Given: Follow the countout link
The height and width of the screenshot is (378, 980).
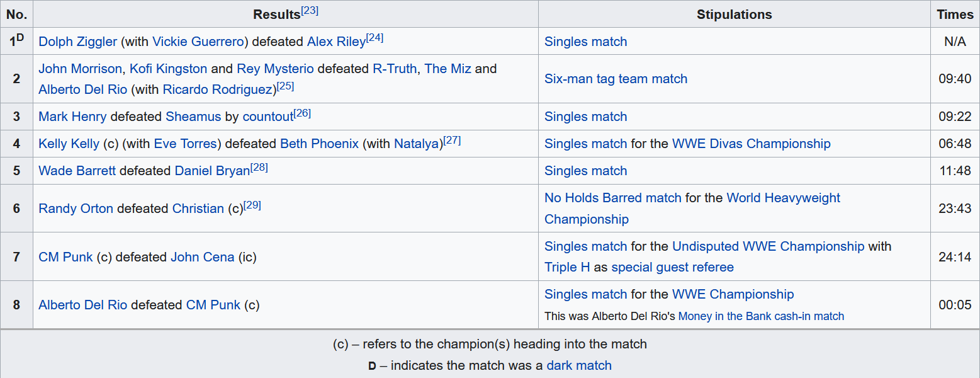Looking at the screenshot, I should pos(268,117).
